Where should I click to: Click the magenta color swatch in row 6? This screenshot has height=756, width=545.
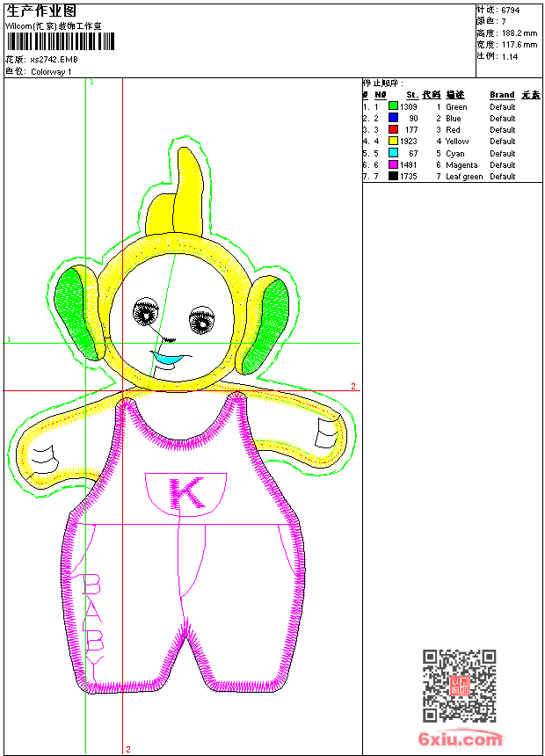[x=393, y=164]
